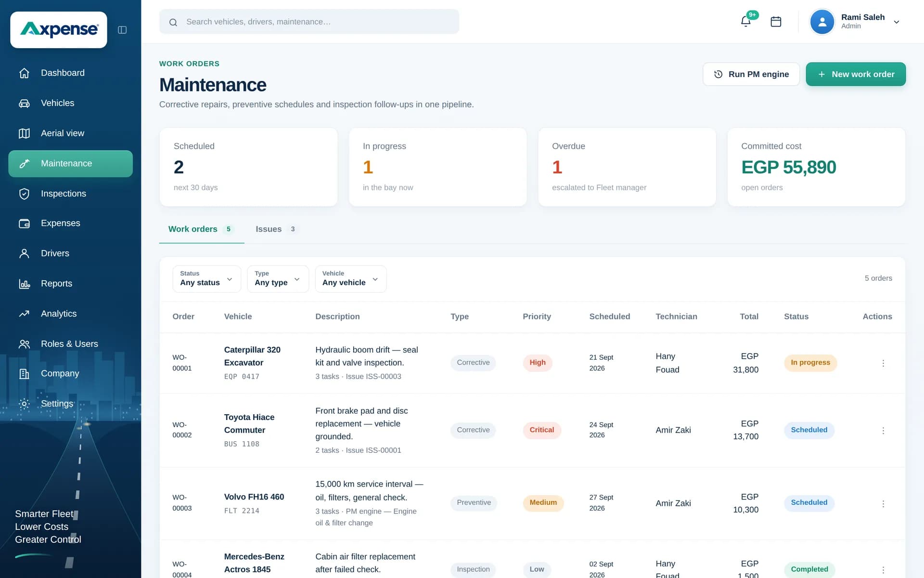
Task: Click the Settings gear icon
Action: click(24, 404)
